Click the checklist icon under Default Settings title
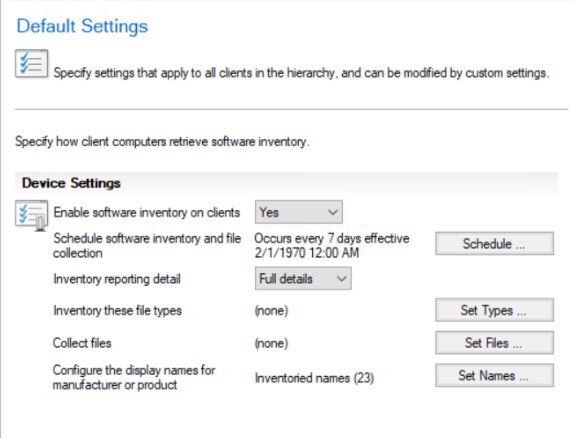The width and height of the screenshot is (573, 438). click(31, 64)
